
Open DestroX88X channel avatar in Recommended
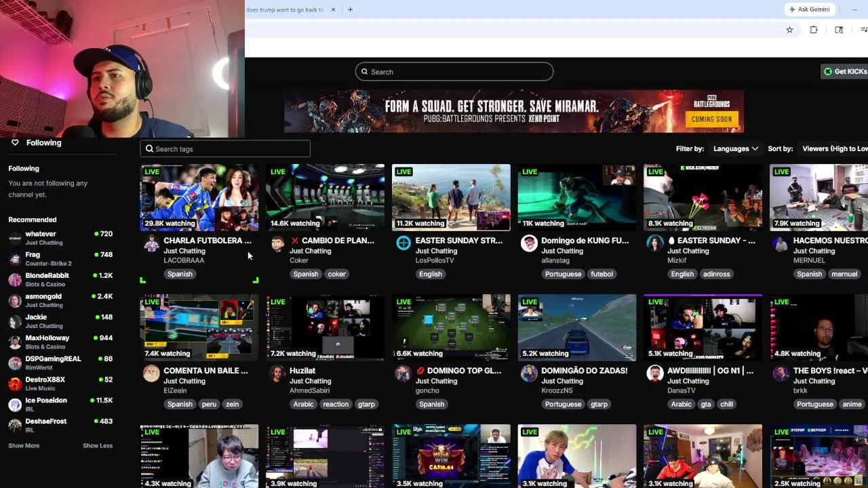pyautogui.click(x=15, y=384)
